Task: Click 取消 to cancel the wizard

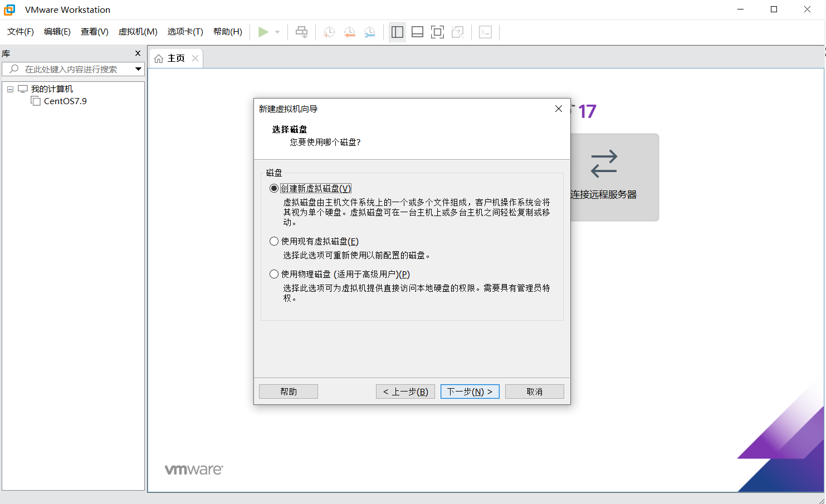Action: pos(535,392)
